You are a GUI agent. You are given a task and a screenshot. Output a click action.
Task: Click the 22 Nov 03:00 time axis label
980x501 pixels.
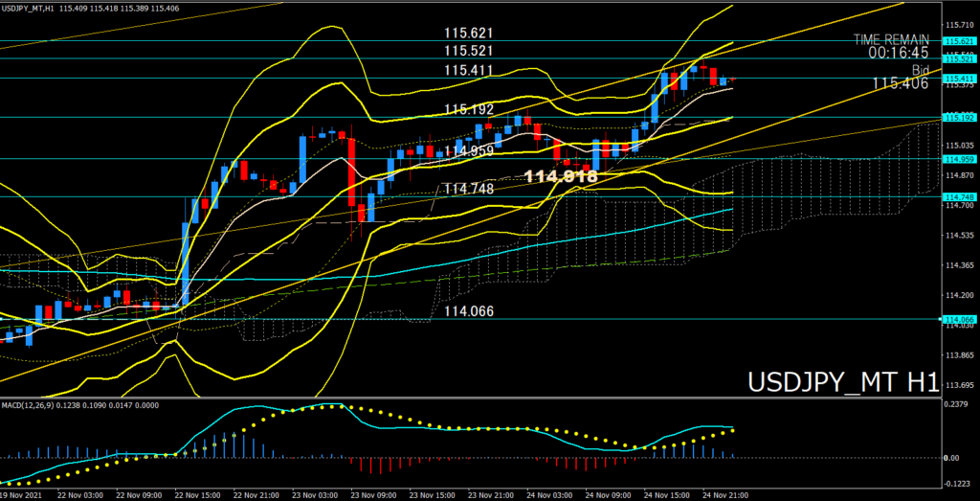coord(81,494)
